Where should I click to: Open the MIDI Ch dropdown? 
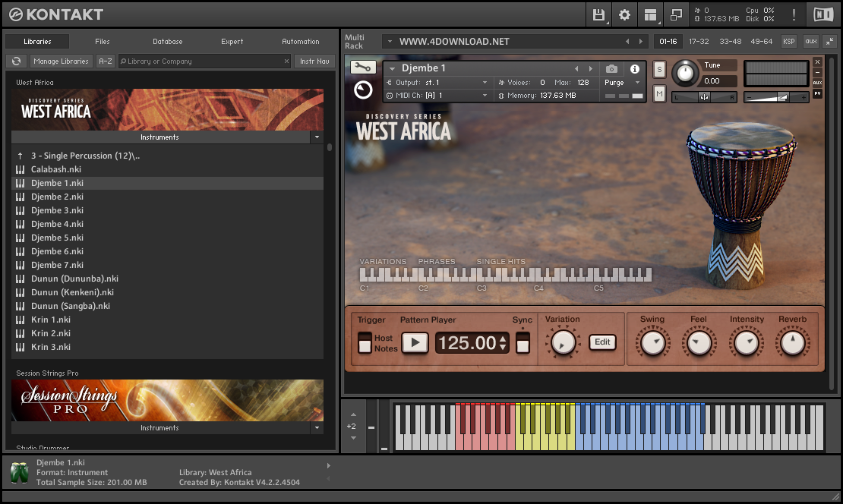(x=485, y=95)
